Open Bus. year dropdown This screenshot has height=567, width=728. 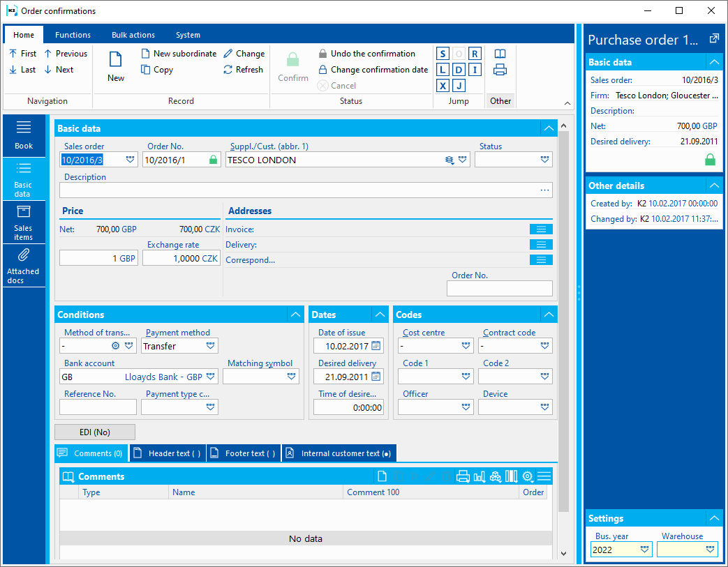coord(644,550)
